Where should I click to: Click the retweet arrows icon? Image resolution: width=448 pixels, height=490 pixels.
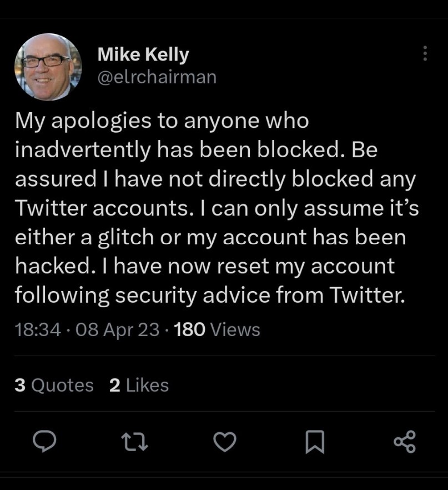click(x=135, y=442)
